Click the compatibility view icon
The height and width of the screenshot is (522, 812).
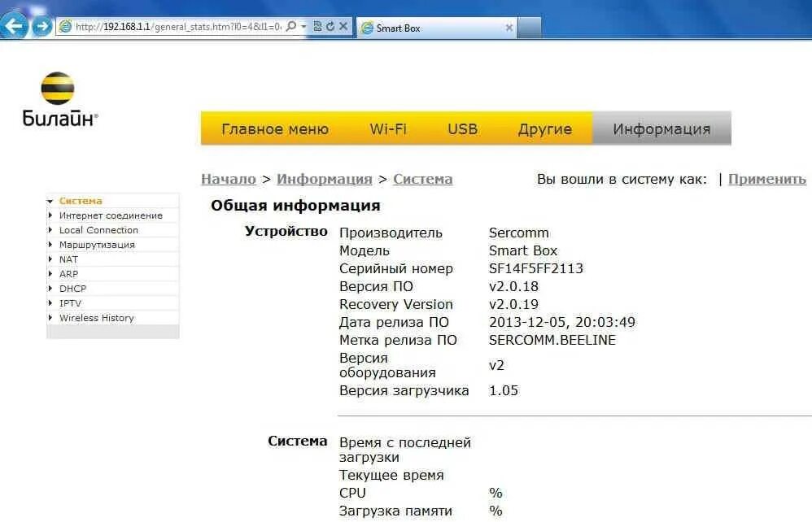click(x=317, y=26)
